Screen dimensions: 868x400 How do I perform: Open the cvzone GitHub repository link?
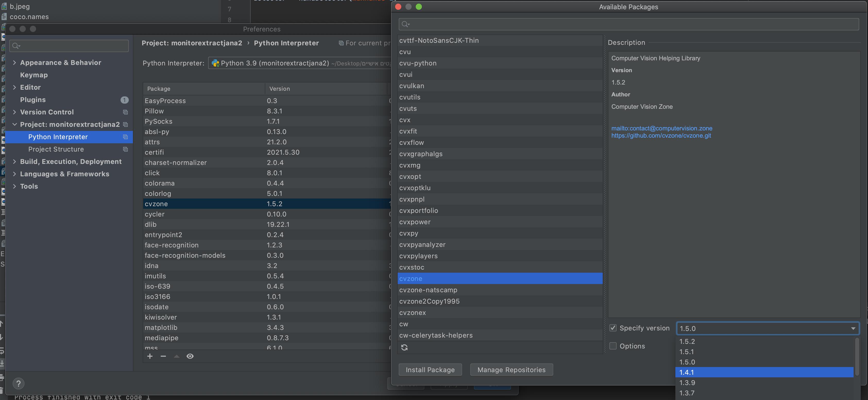click(x=661, y=136)
